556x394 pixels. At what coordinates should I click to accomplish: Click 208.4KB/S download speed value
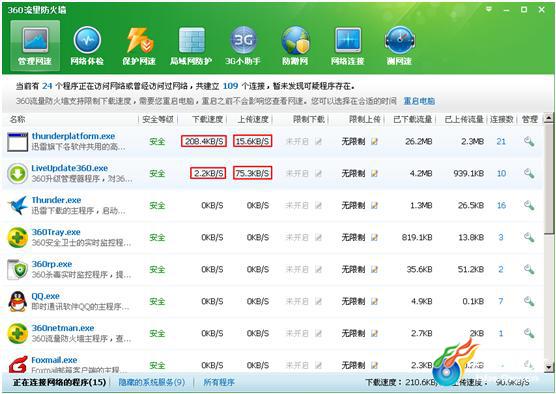[204, 141]
